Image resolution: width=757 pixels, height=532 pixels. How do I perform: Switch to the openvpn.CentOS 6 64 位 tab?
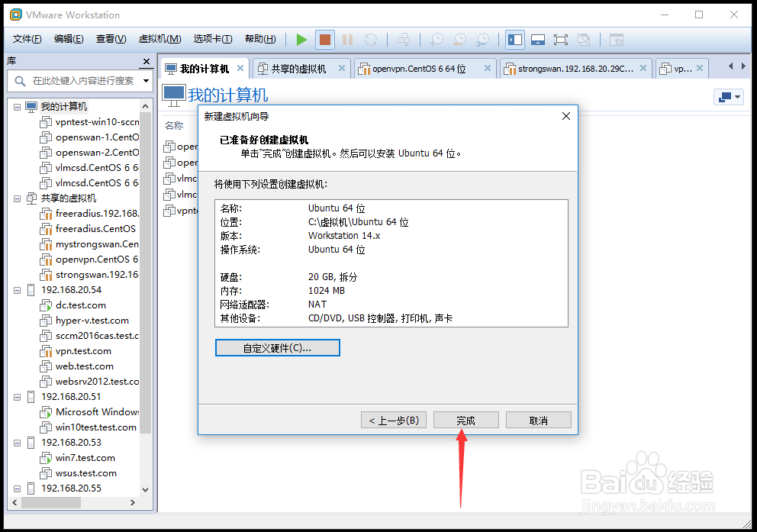419,69
